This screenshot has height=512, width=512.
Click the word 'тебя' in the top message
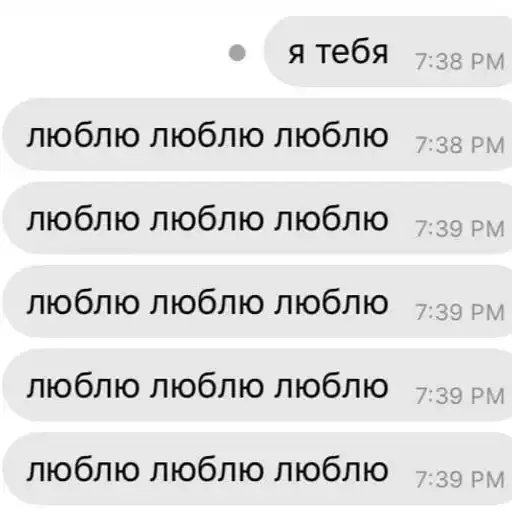pyautogui.click(x=352, y=52)
